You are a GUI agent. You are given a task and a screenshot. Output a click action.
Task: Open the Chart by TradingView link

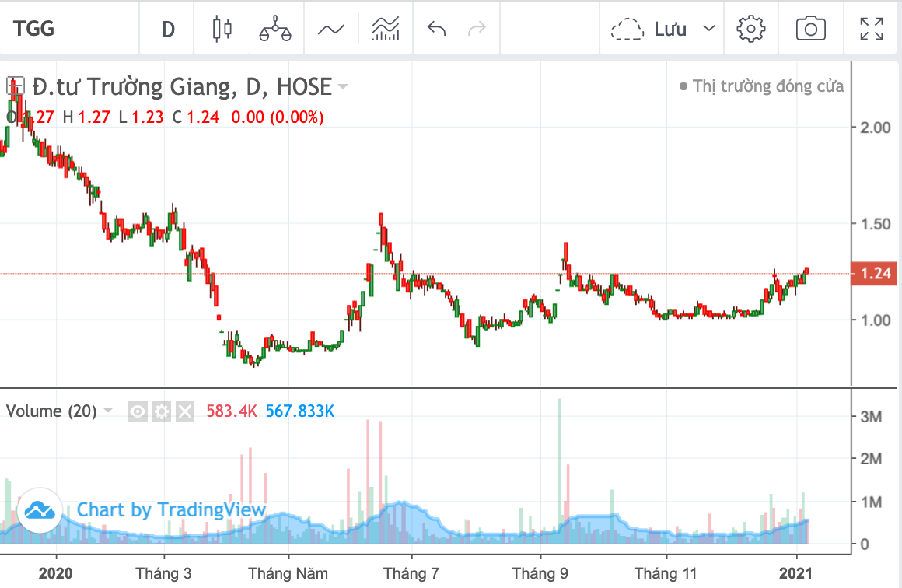(x=171, y=510)
